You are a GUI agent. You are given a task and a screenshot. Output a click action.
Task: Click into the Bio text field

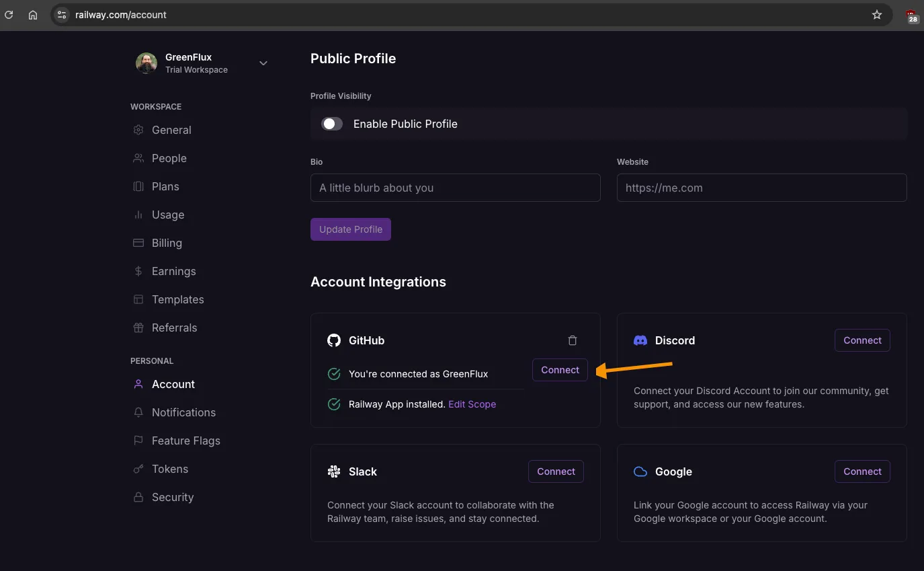tap(455, 188)
